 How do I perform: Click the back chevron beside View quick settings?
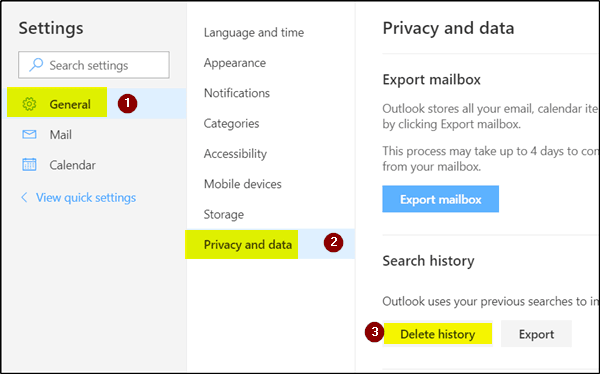[x=24, y=198]
